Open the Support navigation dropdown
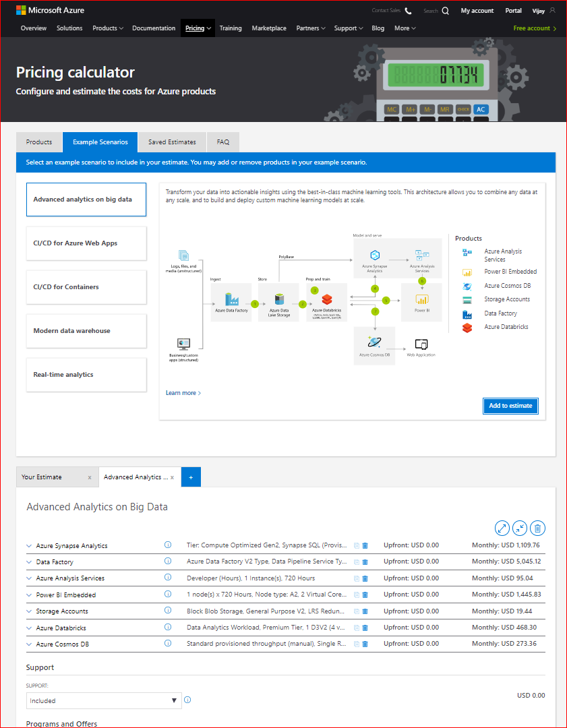The width and height of the screenshot is (567, 728). tap(349, 28)
